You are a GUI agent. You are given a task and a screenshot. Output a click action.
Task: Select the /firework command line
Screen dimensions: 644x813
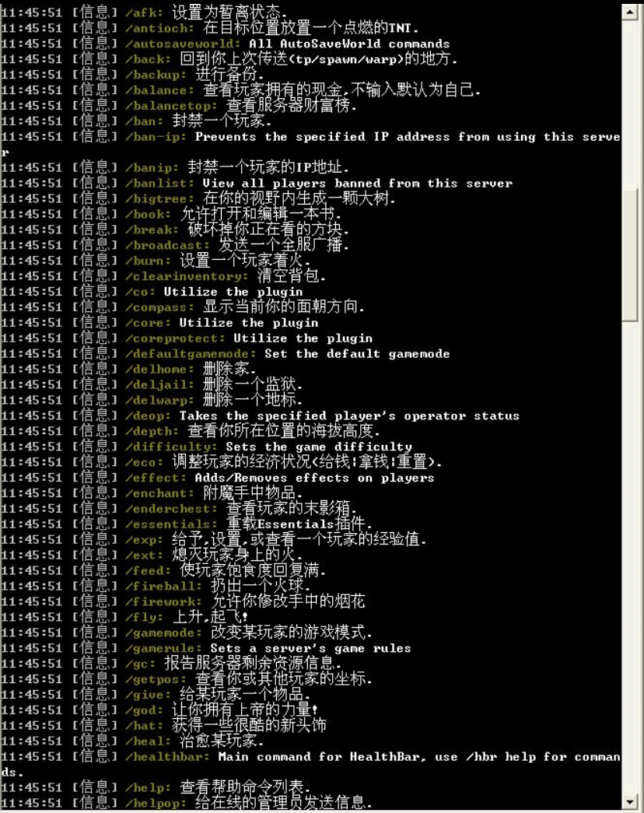point(183,602)
